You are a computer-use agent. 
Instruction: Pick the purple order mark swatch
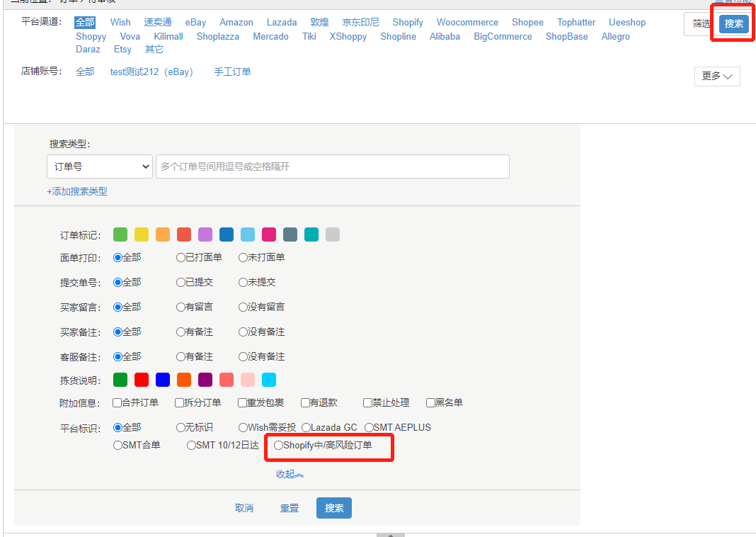(x=205, y=234)
